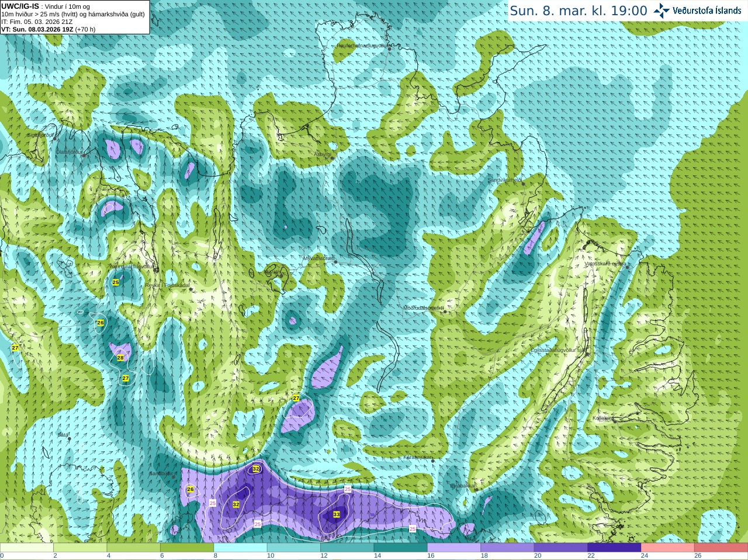Select the Mývatn station label
Viewport: 748px width, 560px height.
(272, 272)
